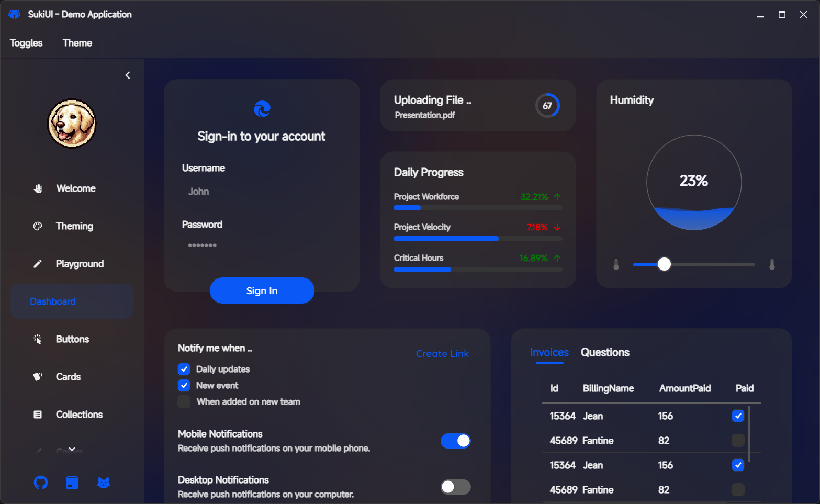Sort by the Id column header
This screenshot has width=820, height=504.
[x=554, y=388]
